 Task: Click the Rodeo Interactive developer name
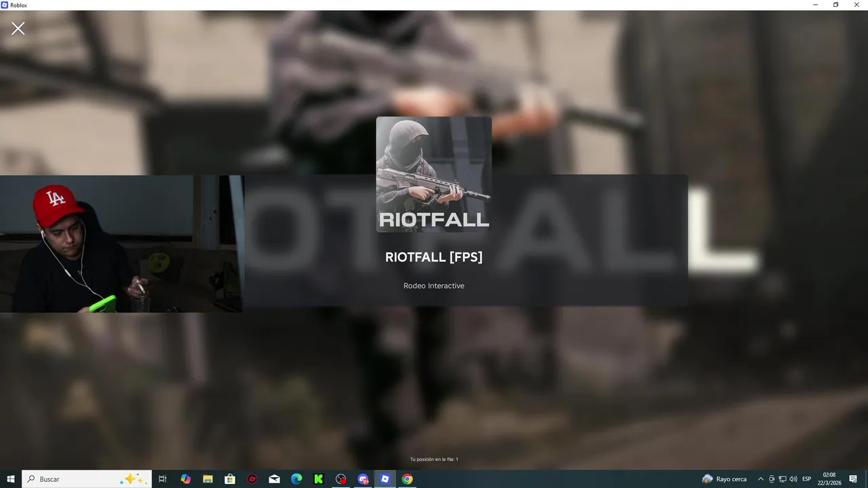[x=434, y=286]
